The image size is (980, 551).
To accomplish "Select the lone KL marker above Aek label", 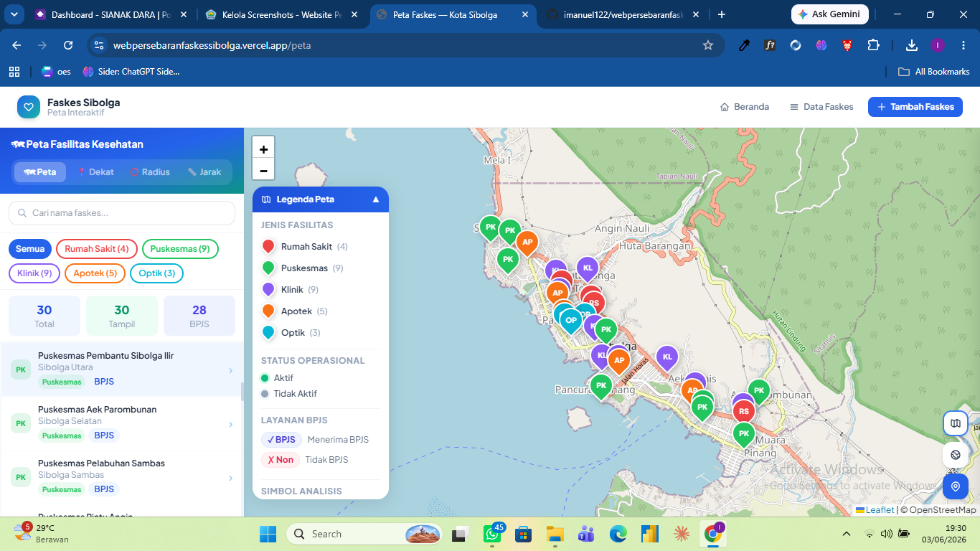I will 667,357.
